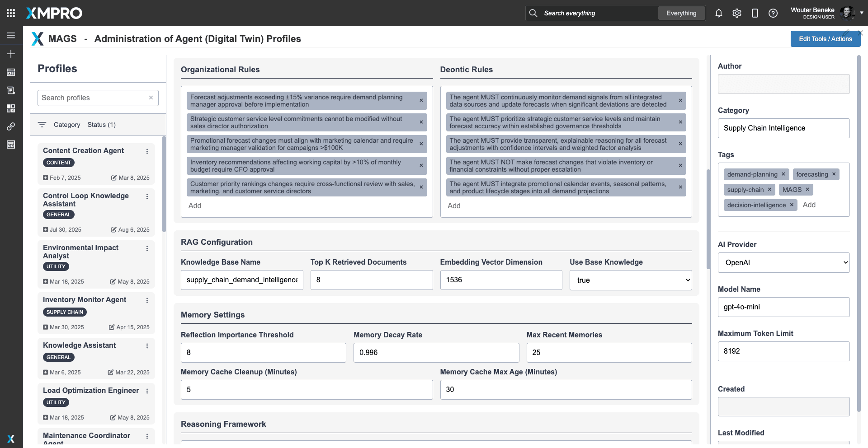Click the mobile device icon in header
The height and width of the screenshot is (448, 868).
[755, 13]
